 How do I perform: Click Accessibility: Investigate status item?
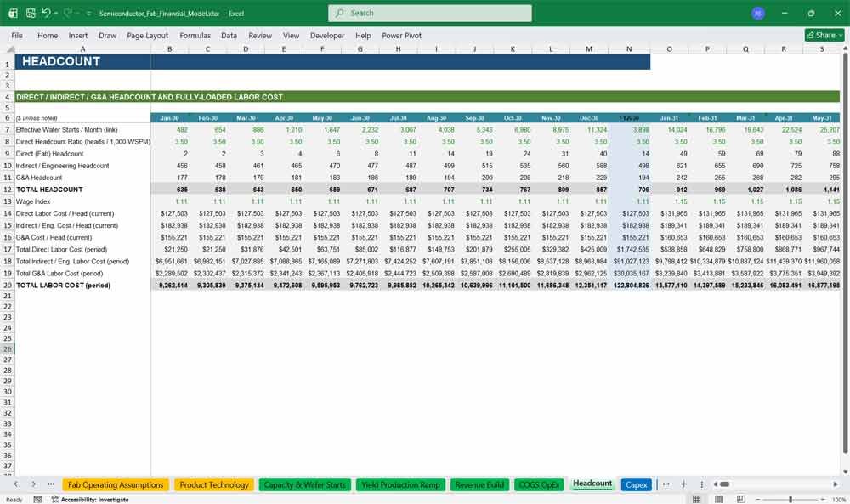click(90, 499)
